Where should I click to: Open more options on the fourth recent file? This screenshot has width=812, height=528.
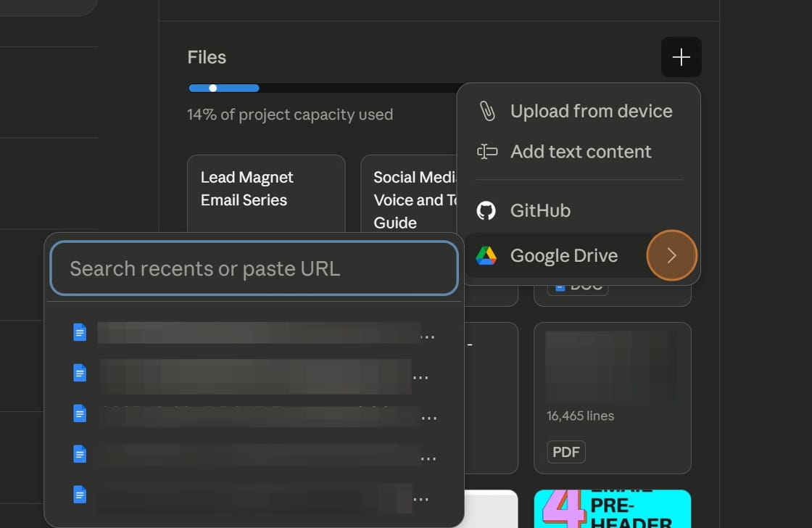428,457
